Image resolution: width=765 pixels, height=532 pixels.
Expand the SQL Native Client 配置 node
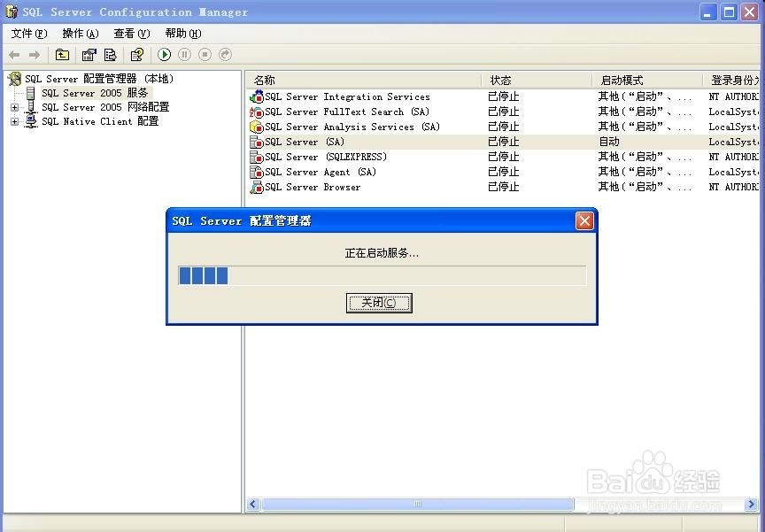pos(15,121)
